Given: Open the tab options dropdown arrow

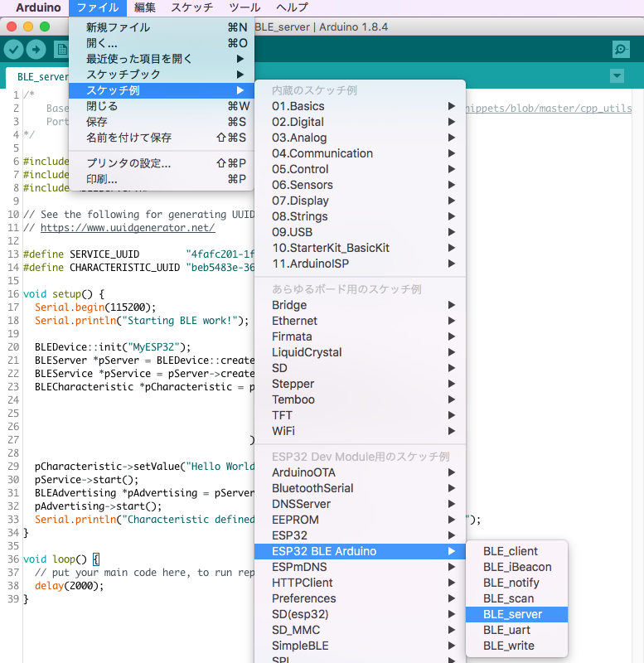Looking at the screenshot, I should pyautogui.click(x=617, y=76).
